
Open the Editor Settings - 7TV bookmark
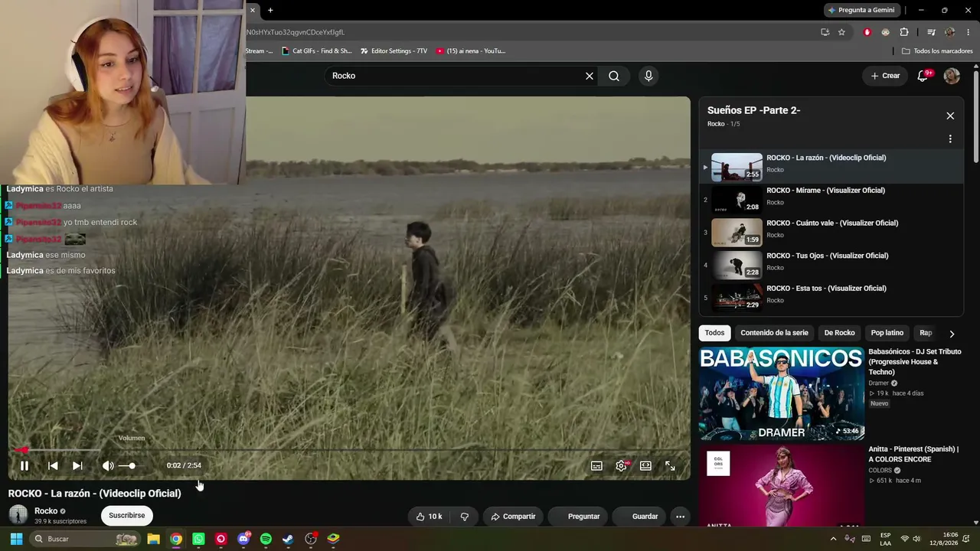(393, 51)
